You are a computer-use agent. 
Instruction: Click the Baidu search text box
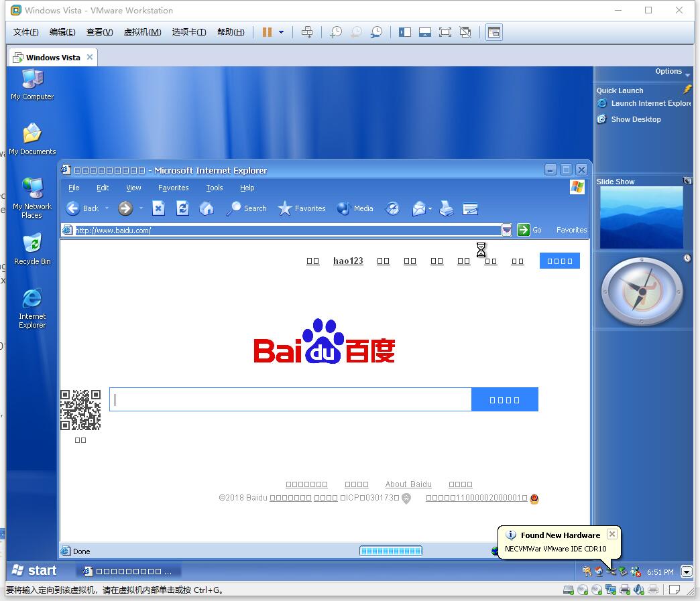click(290, 399)
